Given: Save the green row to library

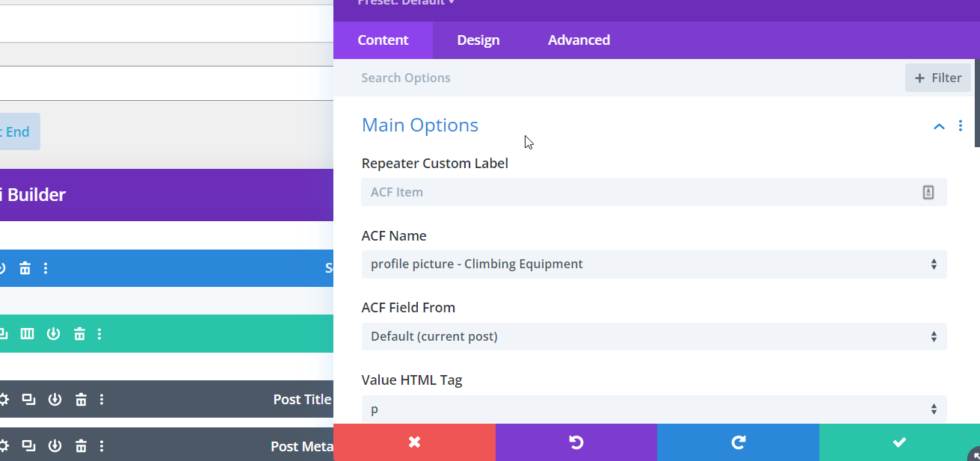Looking at the screenshot, I should pyautogui.click(x=53, y=334).
